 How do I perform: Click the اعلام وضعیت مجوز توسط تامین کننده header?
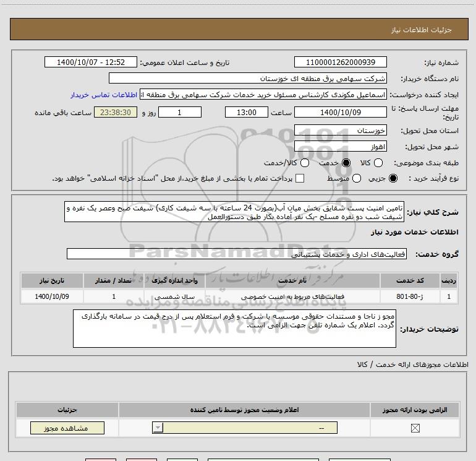point(244,410)
